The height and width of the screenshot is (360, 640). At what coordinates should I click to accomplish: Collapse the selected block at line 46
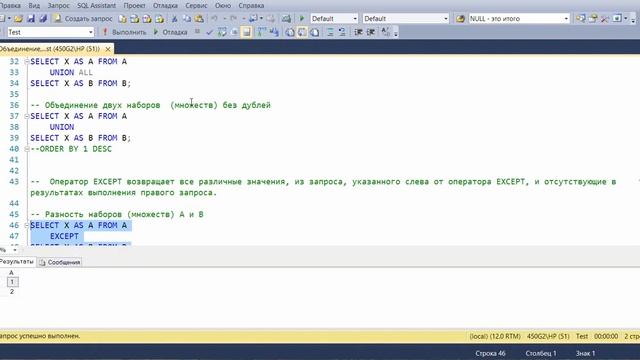[27, 225]
